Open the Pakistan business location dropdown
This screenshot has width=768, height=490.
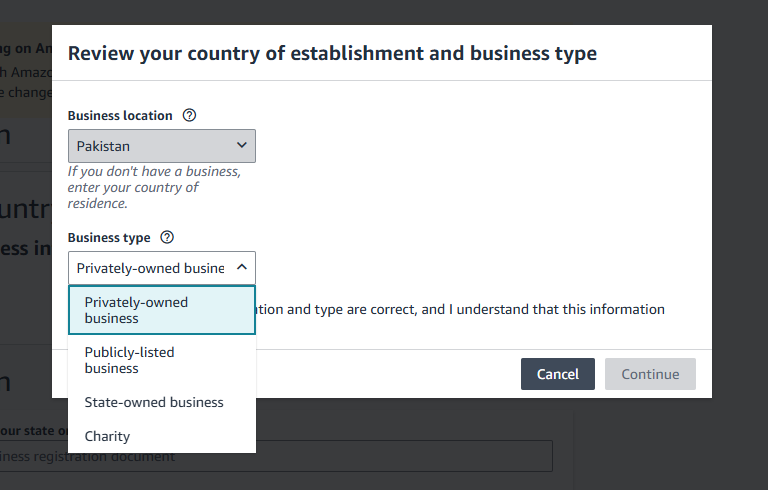click(162, 146)
